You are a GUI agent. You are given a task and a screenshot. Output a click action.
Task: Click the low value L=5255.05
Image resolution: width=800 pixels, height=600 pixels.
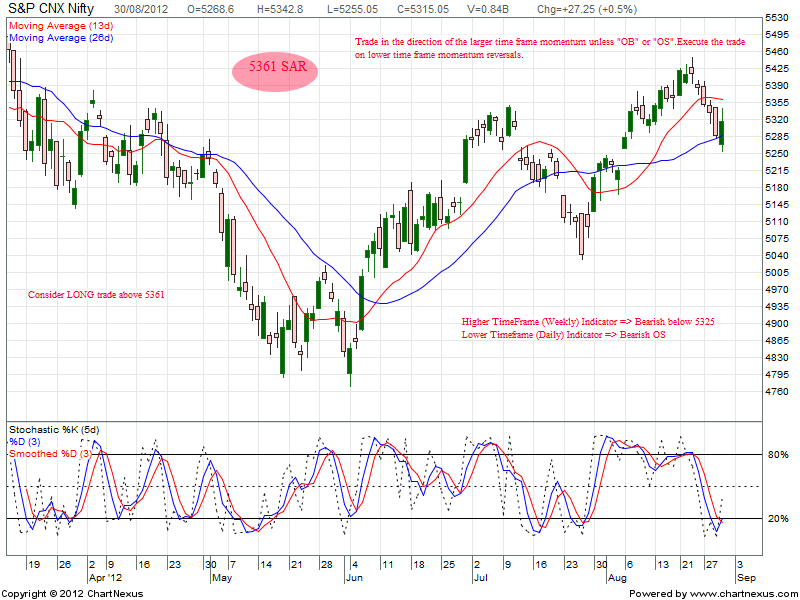tap(353, 9)
